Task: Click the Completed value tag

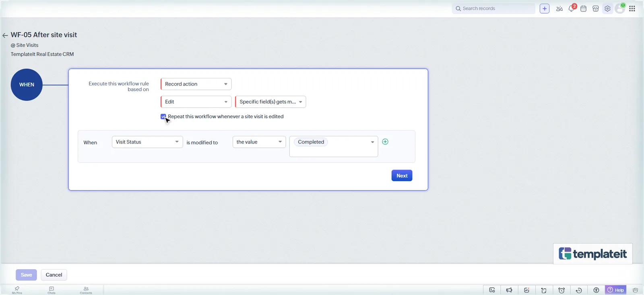Action: pos(311,142)
